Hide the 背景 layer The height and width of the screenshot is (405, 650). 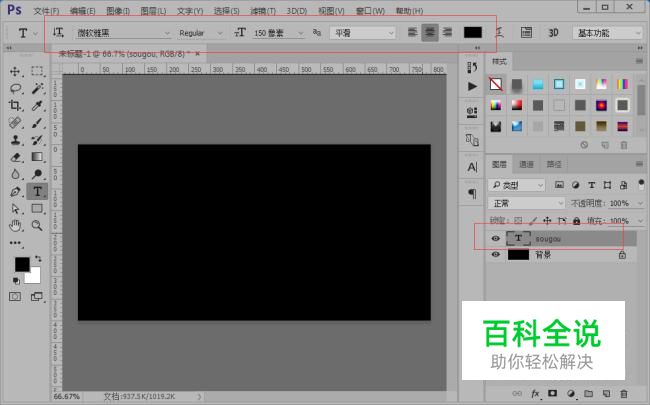495,255
